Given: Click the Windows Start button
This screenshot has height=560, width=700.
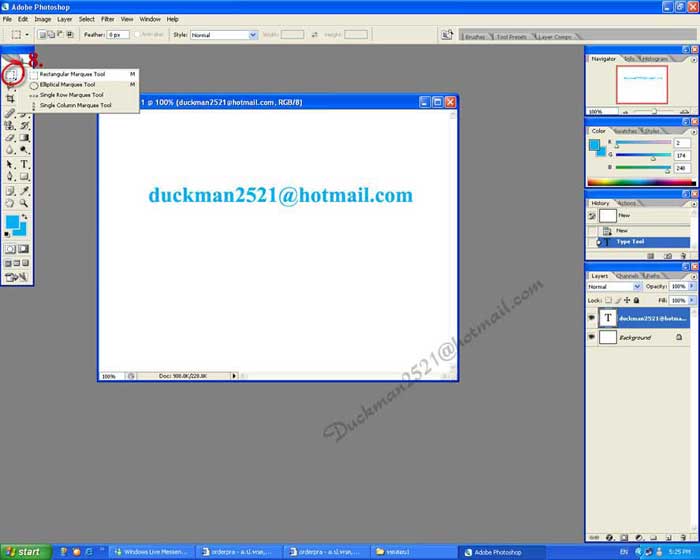Looking at the screenshot, I should 25,552.
